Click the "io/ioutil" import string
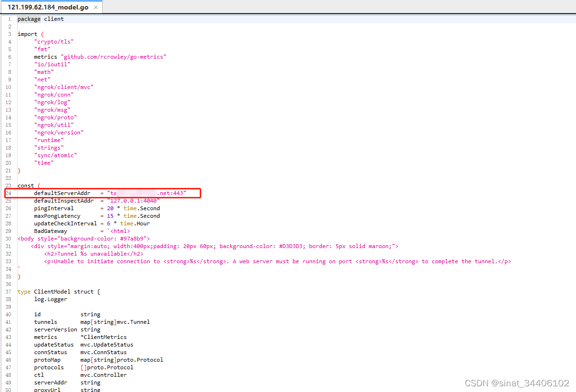 point(52,64)
